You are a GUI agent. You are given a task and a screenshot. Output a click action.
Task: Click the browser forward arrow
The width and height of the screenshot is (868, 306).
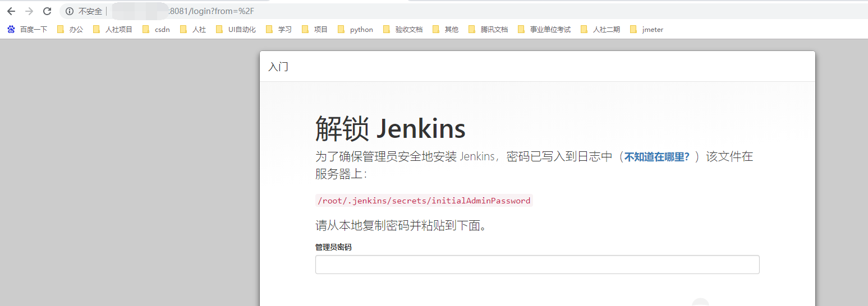pyautogui.click(x=29, y=11)
